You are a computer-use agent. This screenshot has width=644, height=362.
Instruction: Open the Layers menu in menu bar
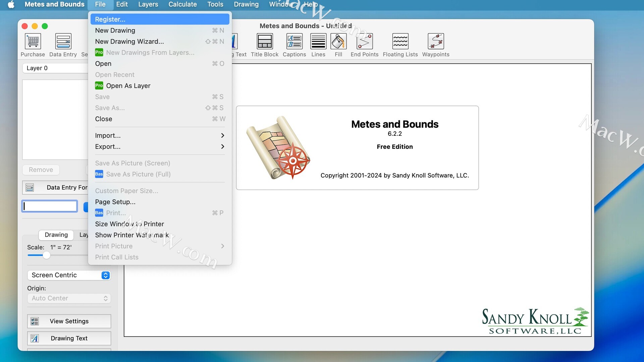pos(148,4)
